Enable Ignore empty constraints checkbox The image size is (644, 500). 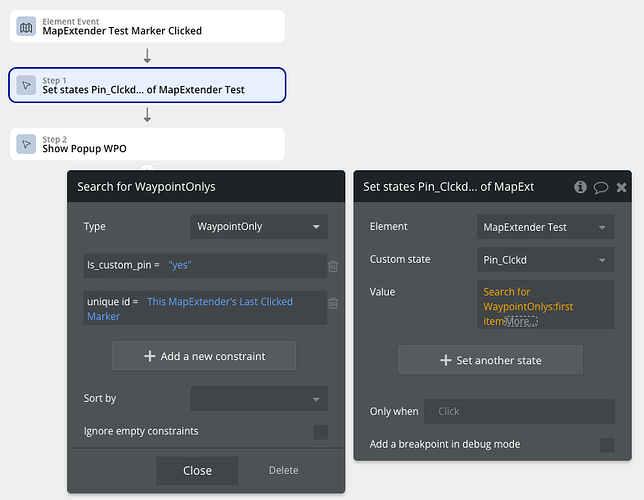click(x=320, y=432)
